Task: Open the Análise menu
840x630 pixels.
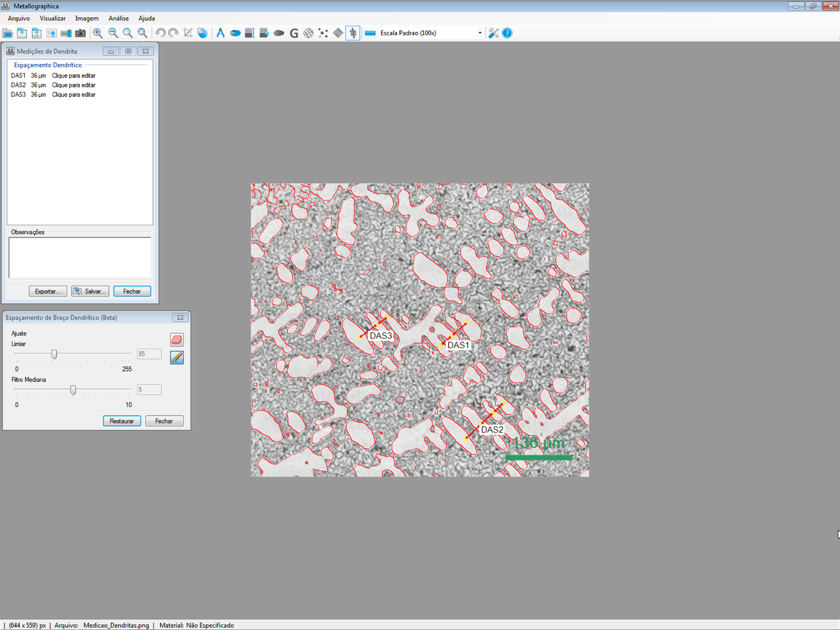Action: pyautogui.click(x=119, y=18)
